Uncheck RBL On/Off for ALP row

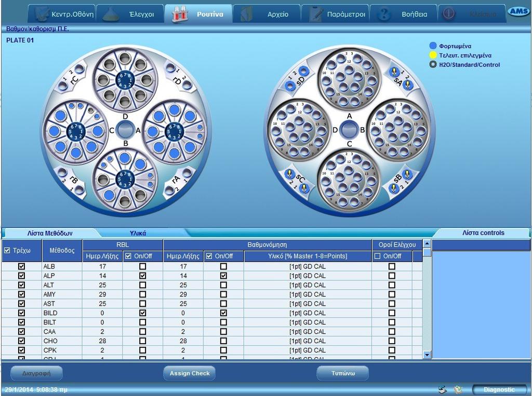(x=142, y=276)
